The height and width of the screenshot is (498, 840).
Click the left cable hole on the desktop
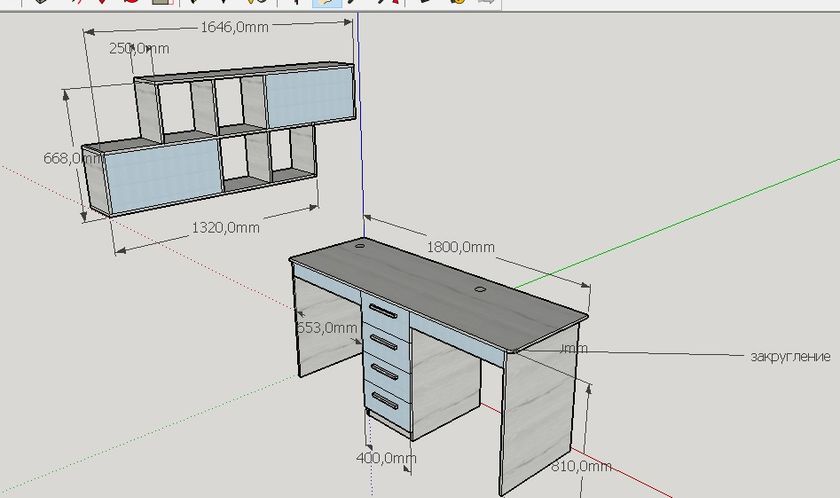click(360, 243)
